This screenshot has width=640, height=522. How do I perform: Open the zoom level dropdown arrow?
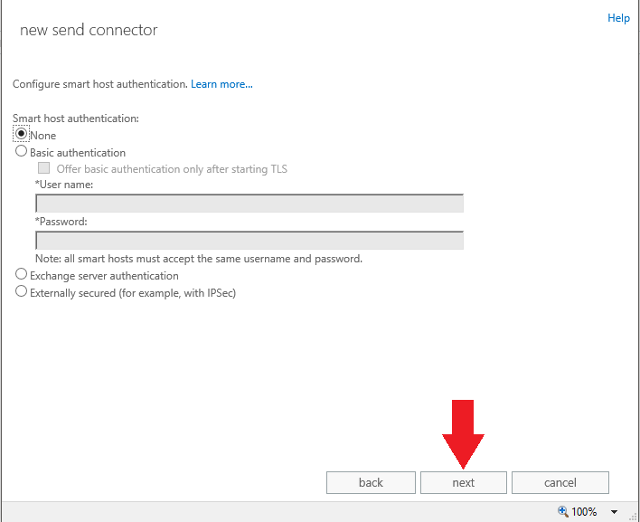[x=614, y=512]
